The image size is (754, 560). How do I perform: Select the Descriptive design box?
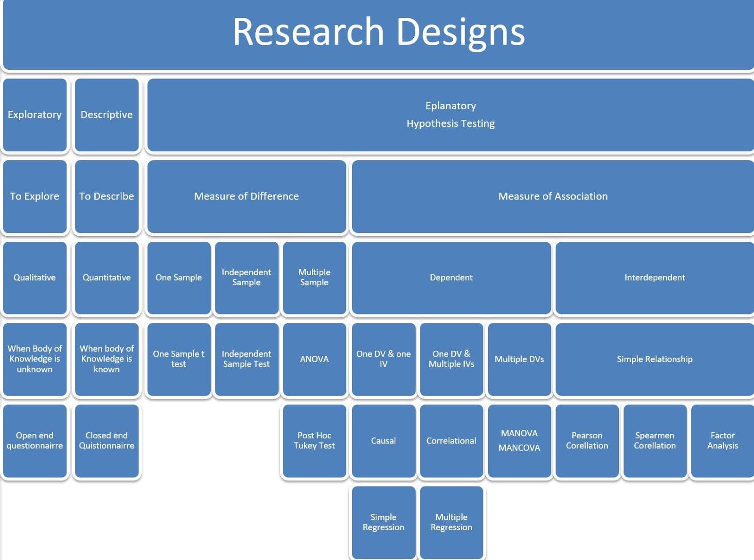(x=107, y=115)
